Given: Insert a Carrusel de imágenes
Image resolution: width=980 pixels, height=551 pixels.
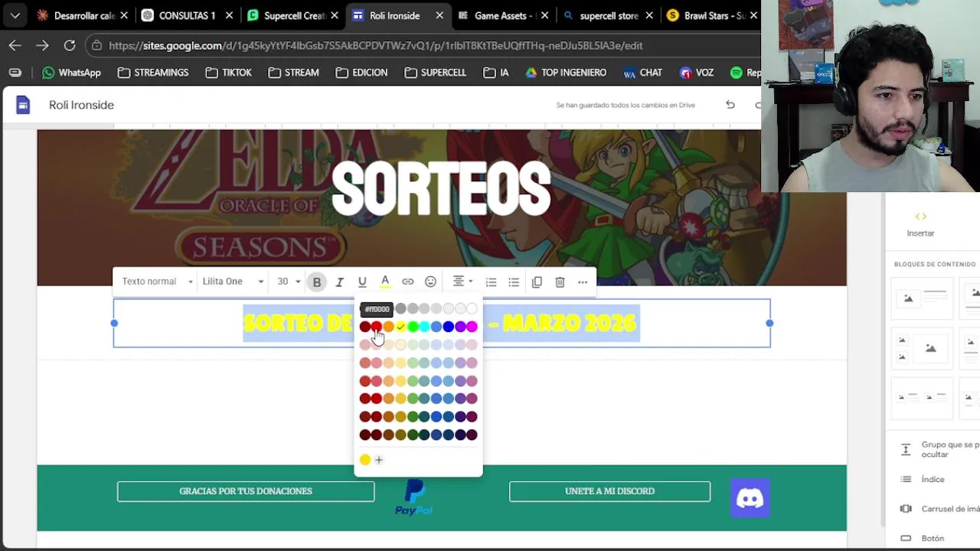Looking at the screenshot, I should pos(939,509).
